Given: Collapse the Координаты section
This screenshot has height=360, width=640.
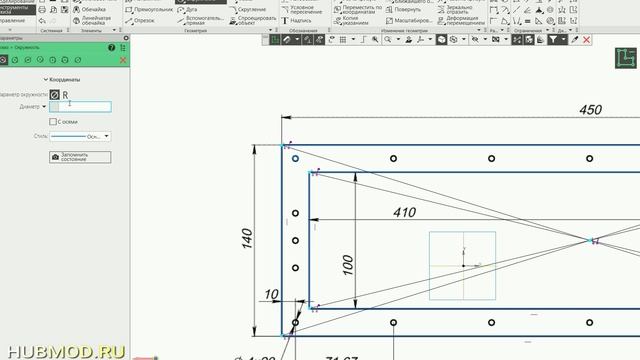Looking at the screenshot, I should [46, 80].
